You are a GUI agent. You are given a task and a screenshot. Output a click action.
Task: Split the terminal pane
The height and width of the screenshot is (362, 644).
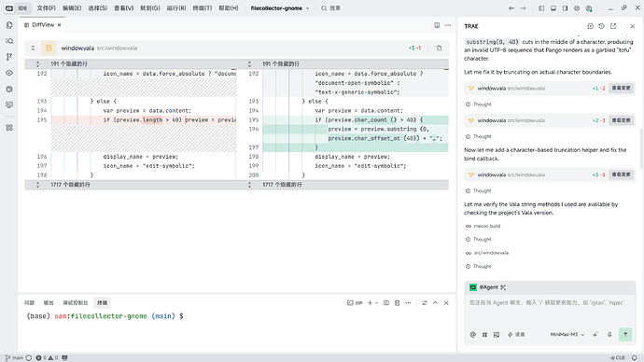(386, 303)
